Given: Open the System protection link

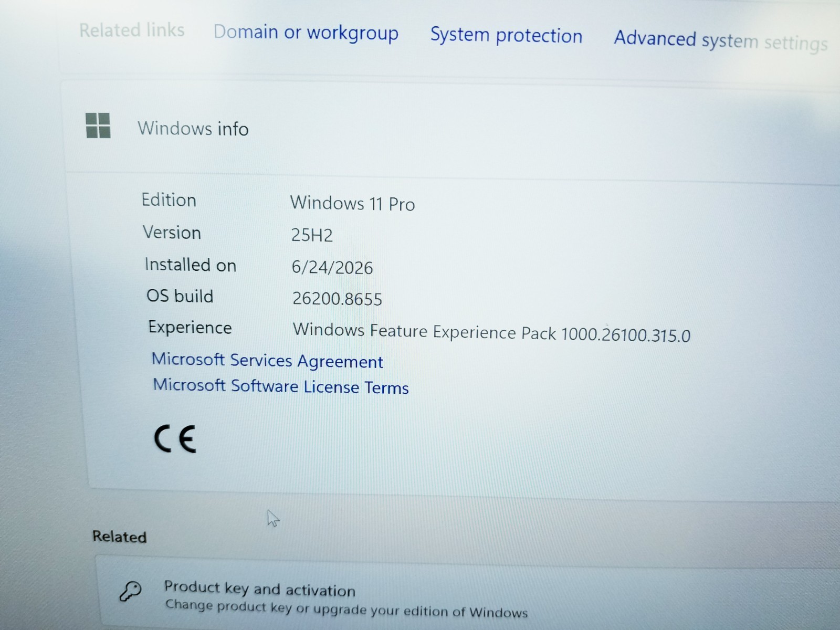Looking at the screenshot, I should click(506, 35).
